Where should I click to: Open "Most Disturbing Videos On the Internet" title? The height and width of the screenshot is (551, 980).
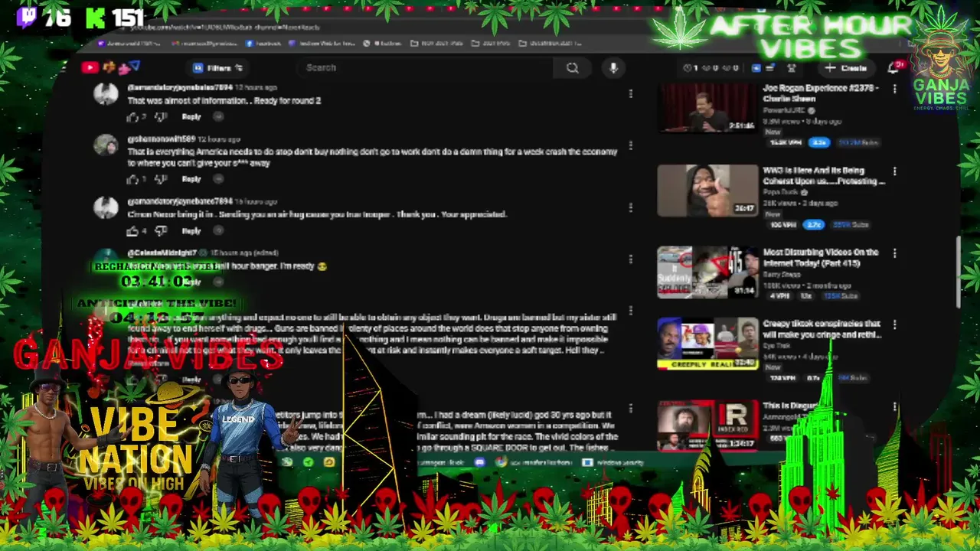click(820, 258)
